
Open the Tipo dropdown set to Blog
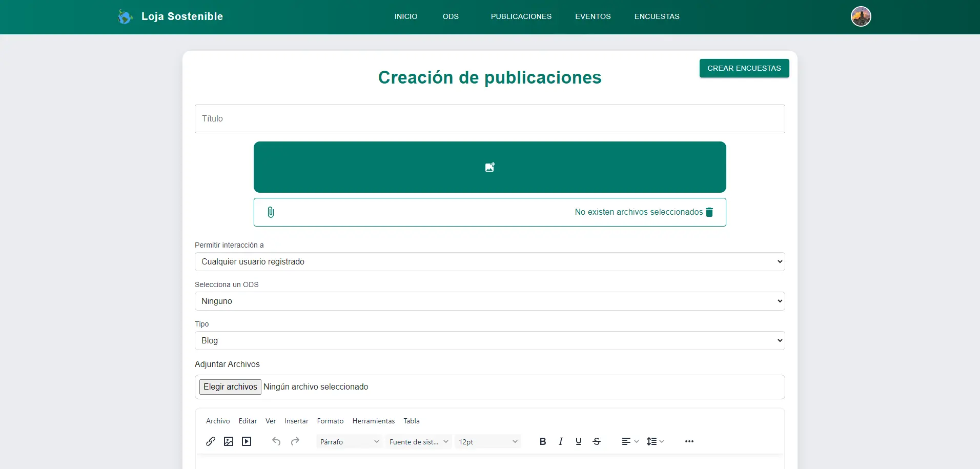(x=489, y=340)
